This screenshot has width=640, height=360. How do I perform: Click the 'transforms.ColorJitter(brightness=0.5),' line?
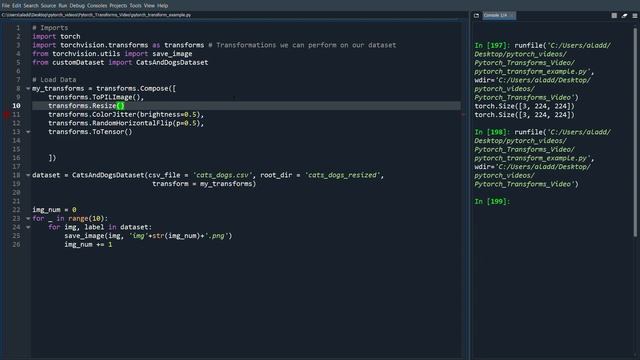tap(126, 115)
